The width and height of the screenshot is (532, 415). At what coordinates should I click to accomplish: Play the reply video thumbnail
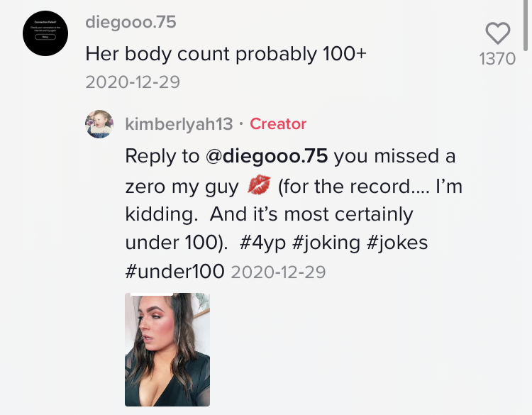click(167, 349)
